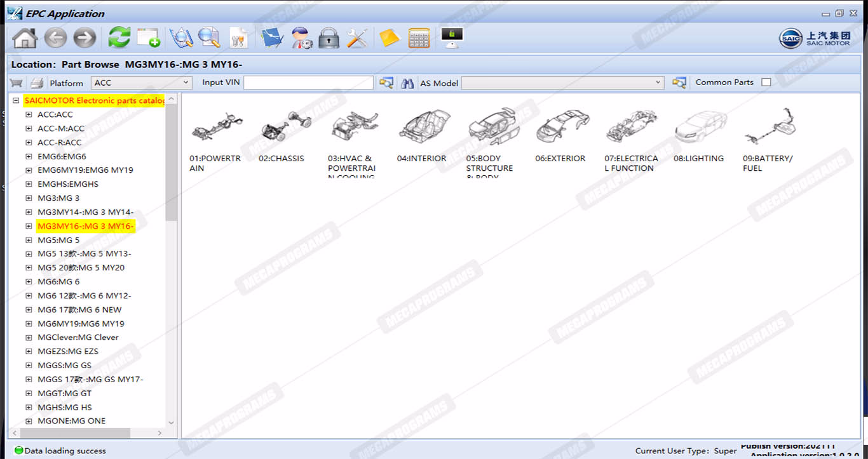Expand the ACC-M:ACC tree node
This screenshot has width=868, height=459.
coord(29,128)
